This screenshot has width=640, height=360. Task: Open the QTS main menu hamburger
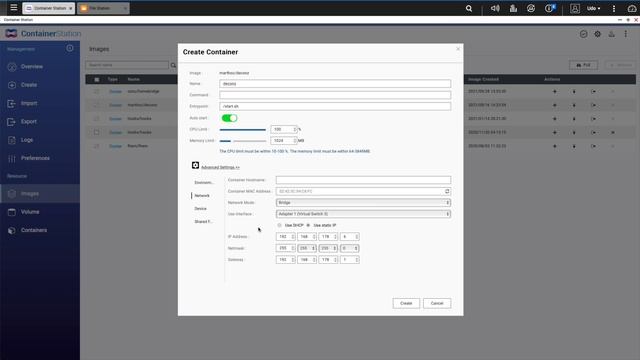coord(13,7)
